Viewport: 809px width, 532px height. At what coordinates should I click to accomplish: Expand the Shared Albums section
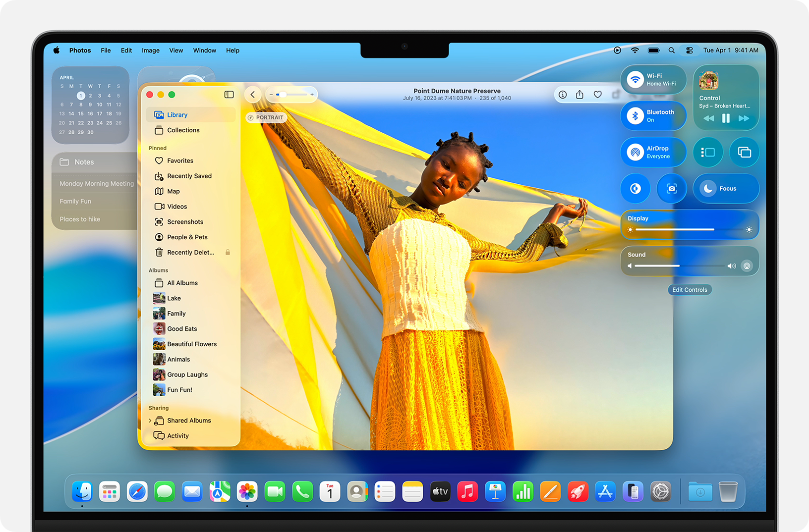[x=150, y=420]
